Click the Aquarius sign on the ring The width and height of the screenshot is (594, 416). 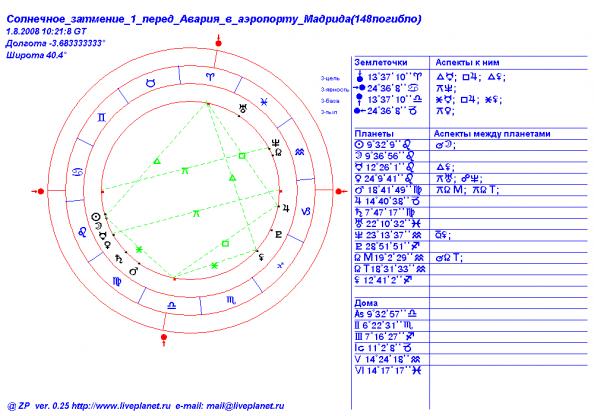coord(299,152)
